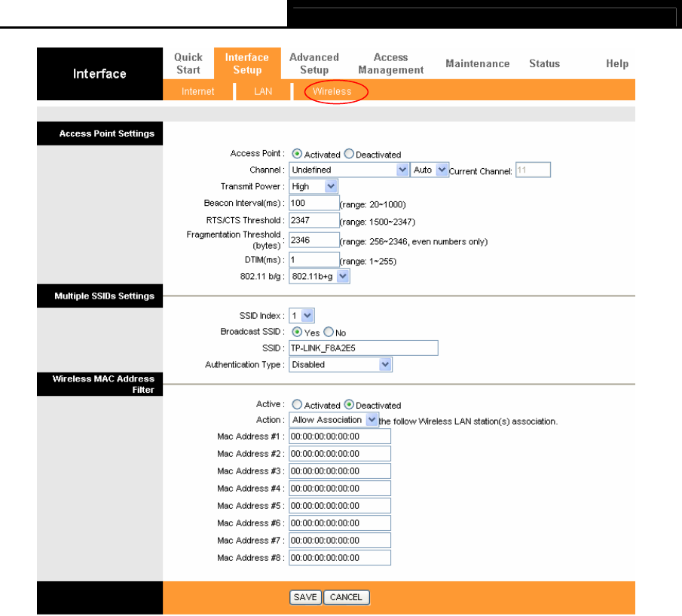Click the Mac Address #4 field
Screen dimensions: 682x616
[x=340, y=489]
